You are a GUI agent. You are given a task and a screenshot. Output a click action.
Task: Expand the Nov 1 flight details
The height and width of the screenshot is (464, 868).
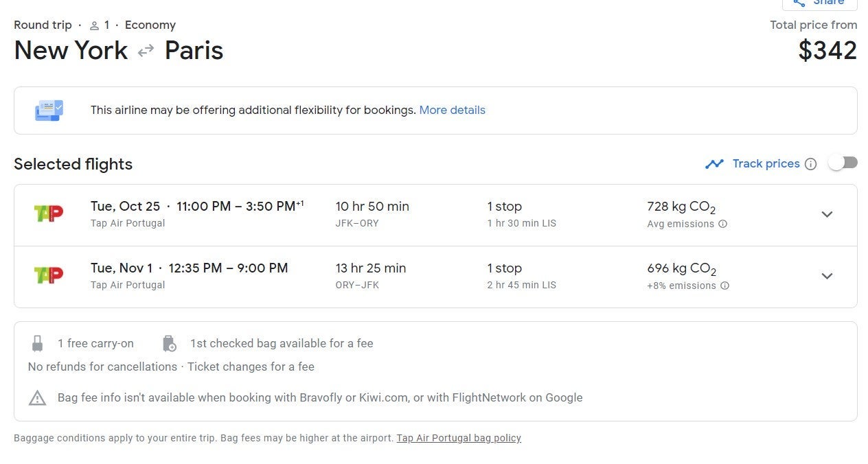point(827,276)
